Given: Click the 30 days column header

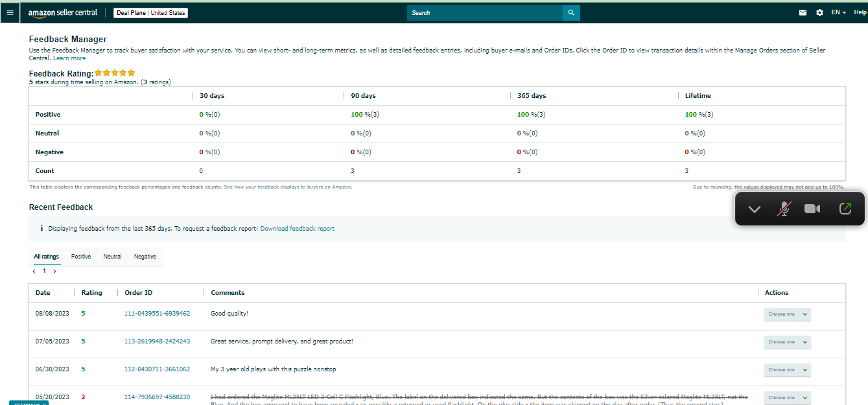Looking at the screenshot, I should (212, 96).
